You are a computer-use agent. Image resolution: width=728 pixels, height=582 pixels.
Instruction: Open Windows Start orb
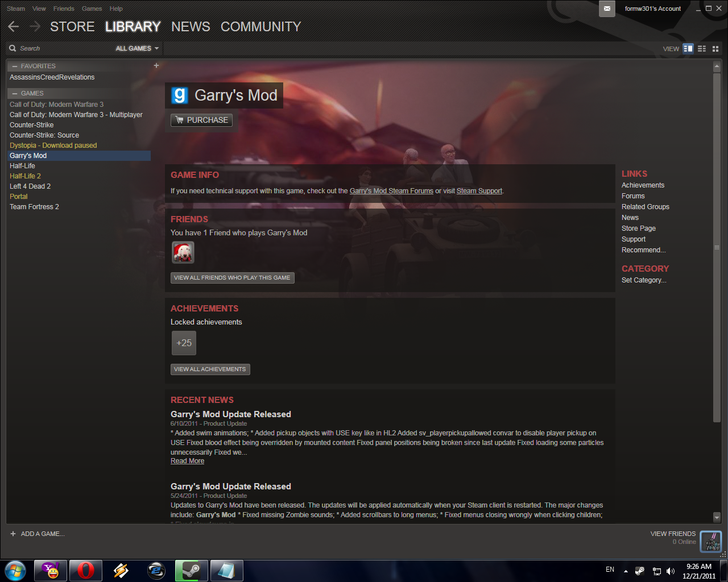tap(15, 570)
